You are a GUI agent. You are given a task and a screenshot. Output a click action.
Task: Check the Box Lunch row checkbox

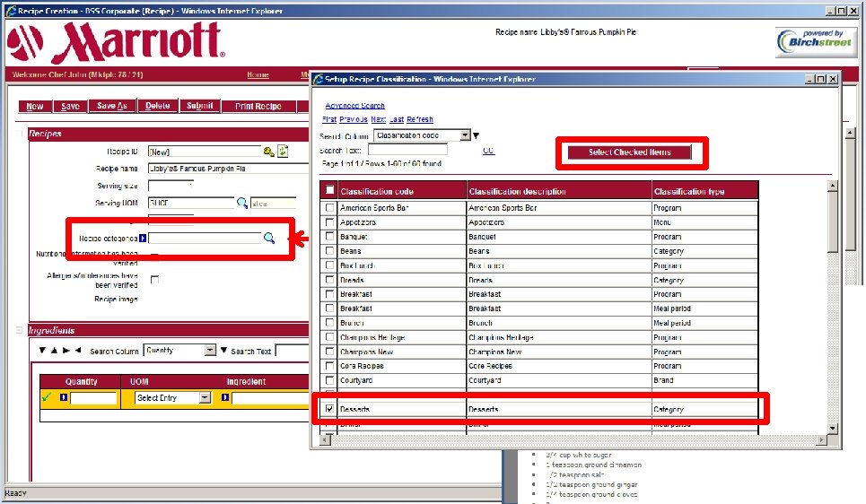click(329, 265)
